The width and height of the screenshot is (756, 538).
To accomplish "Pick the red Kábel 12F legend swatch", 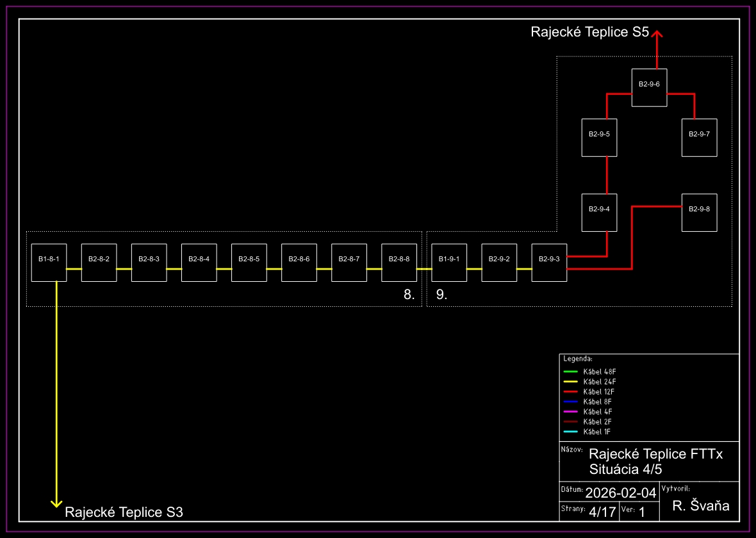I will (x=570, y=391).
